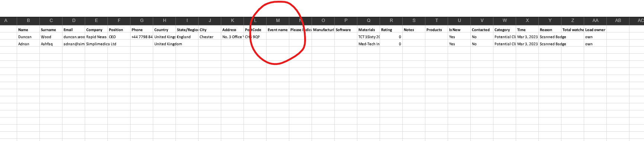This screenshot has height=141, width=644.
Task: Select column E header
Action: [96, 21]
